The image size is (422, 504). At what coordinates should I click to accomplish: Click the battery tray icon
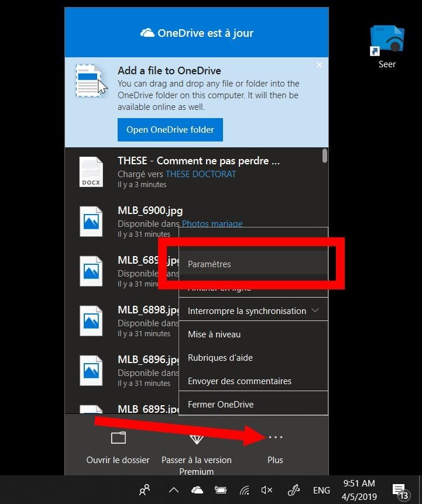pyautogui.click(x=221, y=490)
